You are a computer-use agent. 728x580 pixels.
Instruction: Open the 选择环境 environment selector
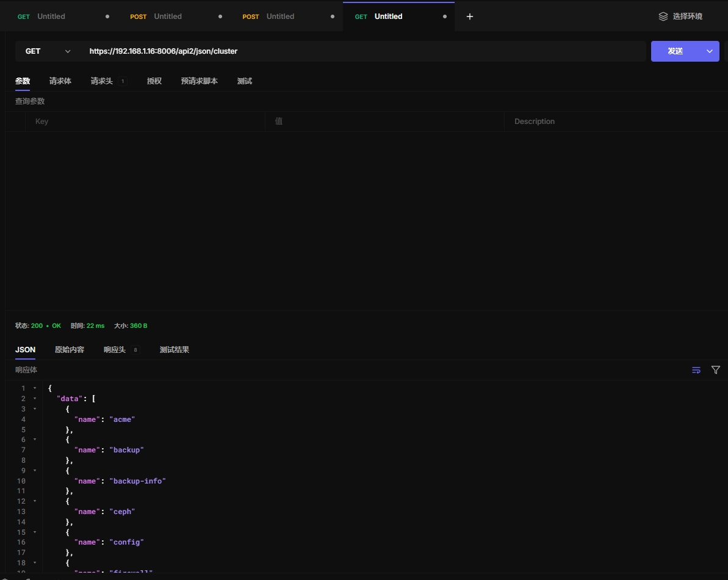[x=687, y=16]
